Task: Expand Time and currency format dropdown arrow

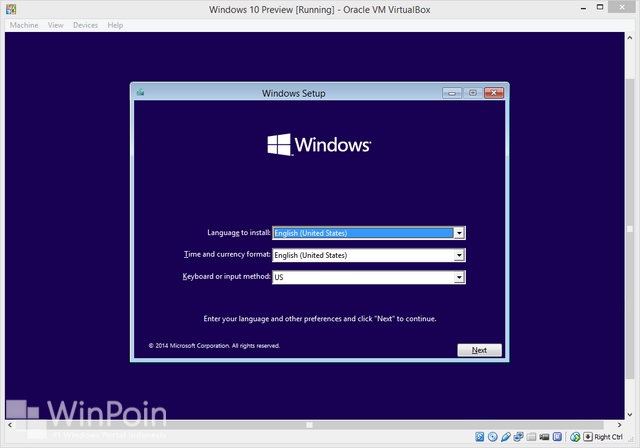Action: click(459, 255)
